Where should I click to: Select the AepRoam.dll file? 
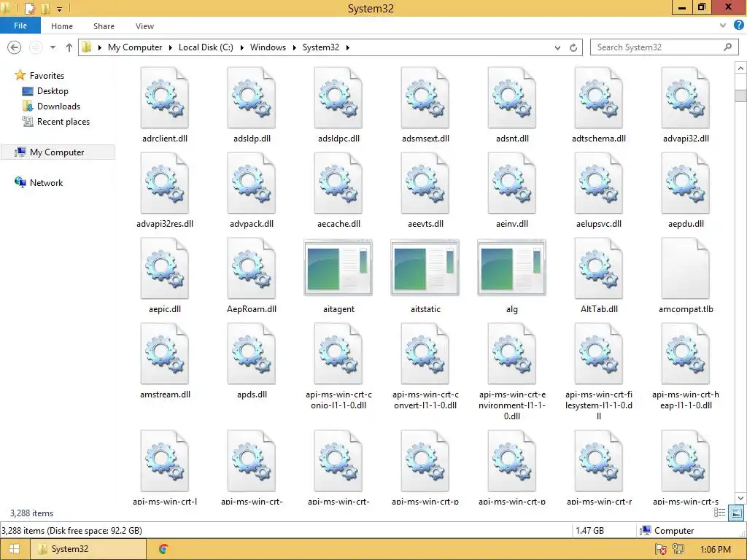[252, 268]
